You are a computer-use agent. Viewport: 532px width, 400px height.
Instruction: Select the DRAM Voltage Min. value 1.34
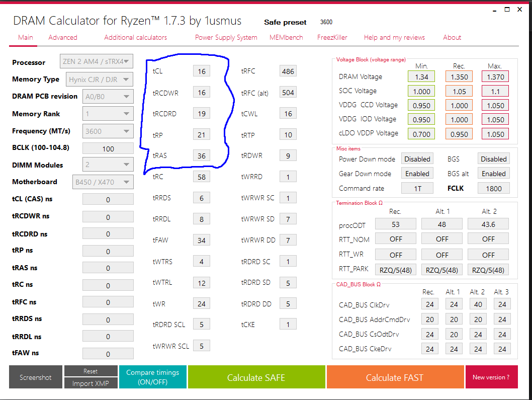pos(421,77)
